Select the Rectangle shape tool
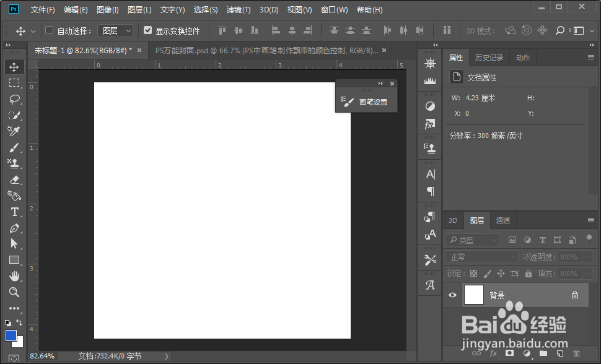 [14, 260]
